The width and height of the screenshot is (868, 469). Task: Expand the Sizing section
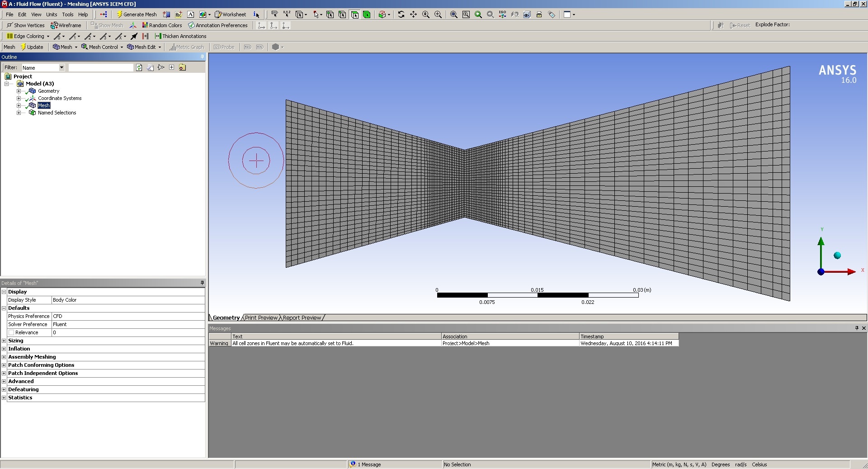click(4, 341)
